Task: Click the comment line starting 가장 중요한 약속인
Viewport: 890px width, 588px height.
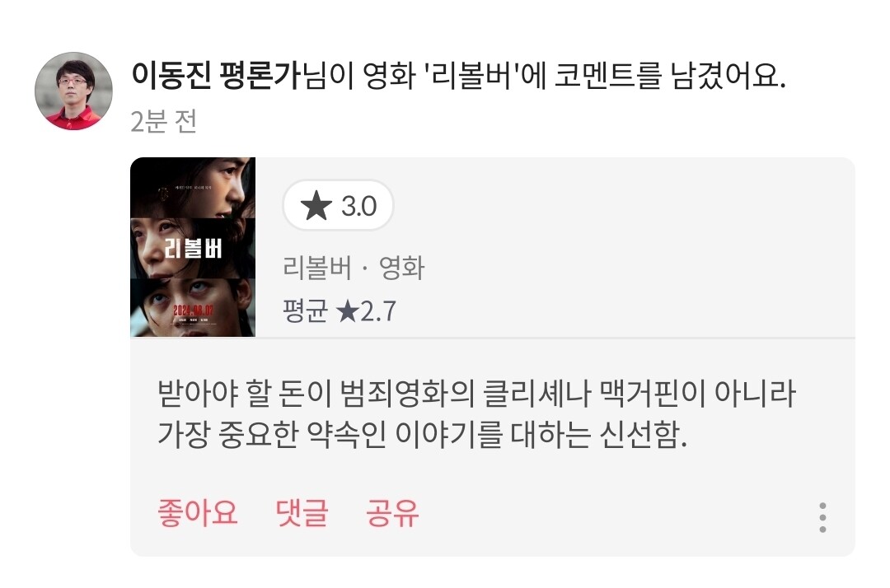Action: [422, 435]
